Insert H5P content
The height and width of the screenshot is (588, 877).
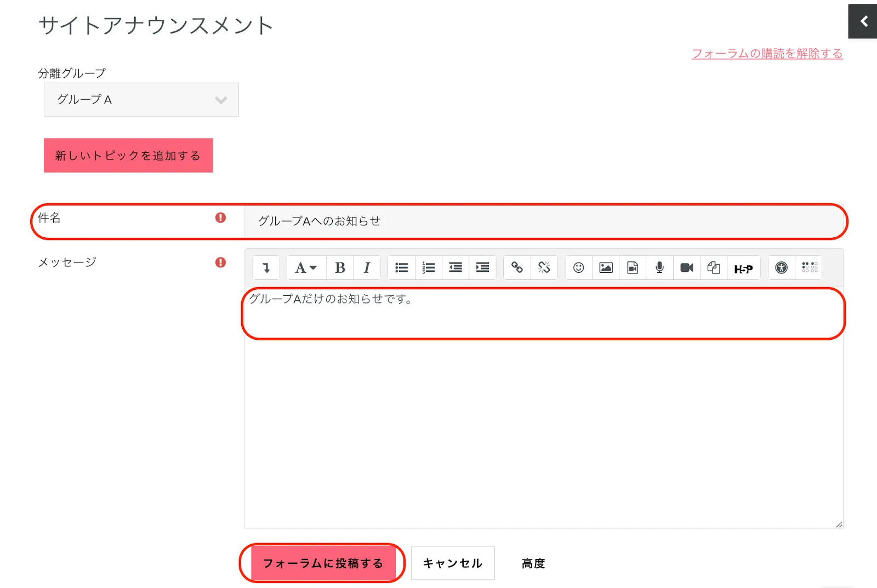point(743,268)
